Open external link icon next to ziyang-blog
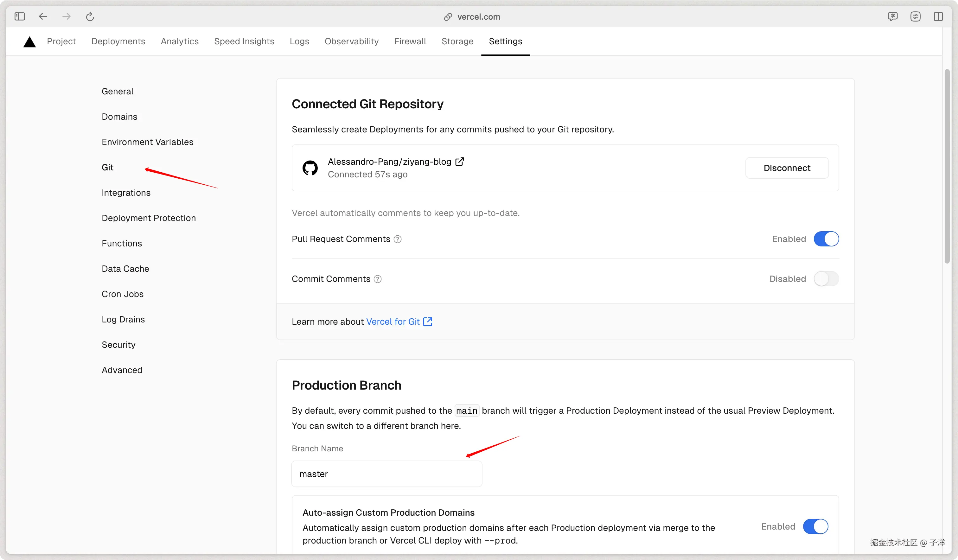 point(460,162)
